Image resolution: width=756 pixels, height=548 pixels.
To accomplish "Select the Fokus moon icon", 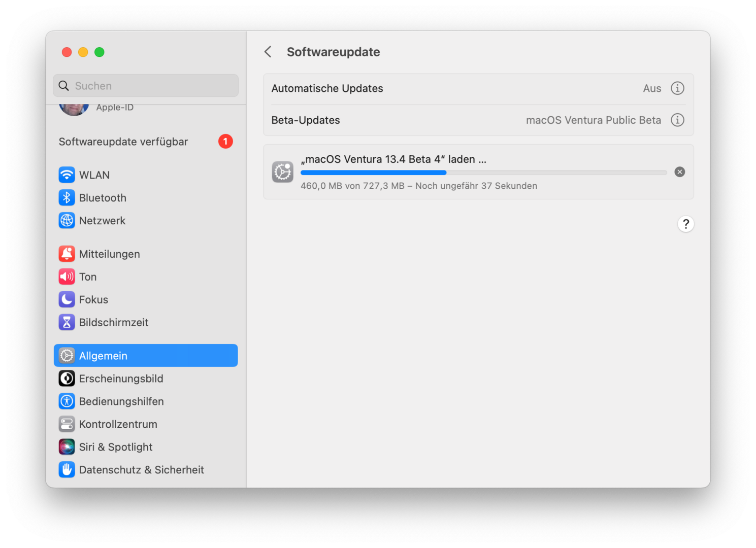I will (67, 300).
